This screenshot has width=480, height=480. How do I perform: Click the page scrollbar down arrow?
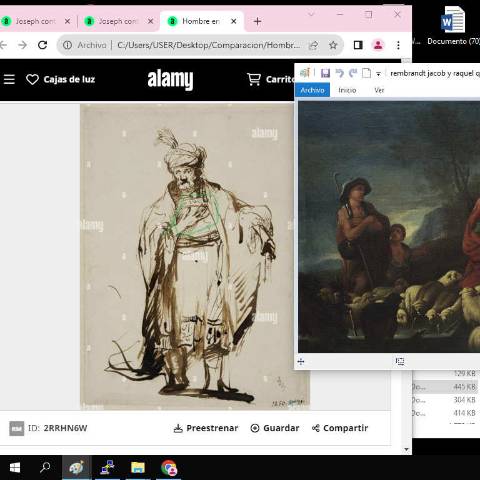(x=406, y=449)
